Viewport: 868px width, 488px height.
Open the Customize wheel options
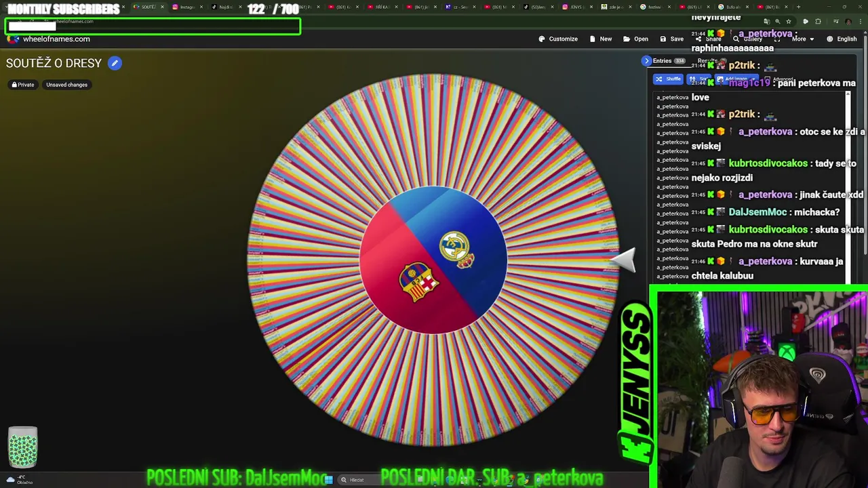tap(558, 39)
